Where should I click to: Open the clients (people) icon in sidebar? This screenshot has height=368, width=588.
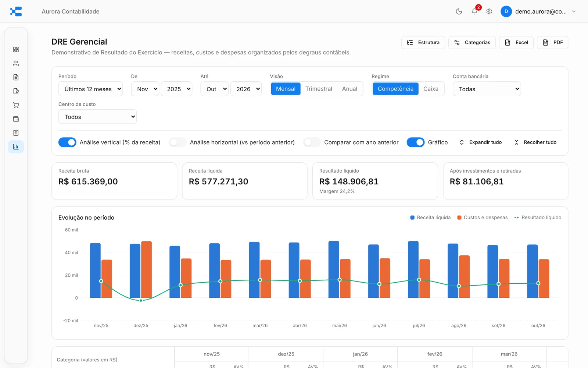tap(16, 63)
